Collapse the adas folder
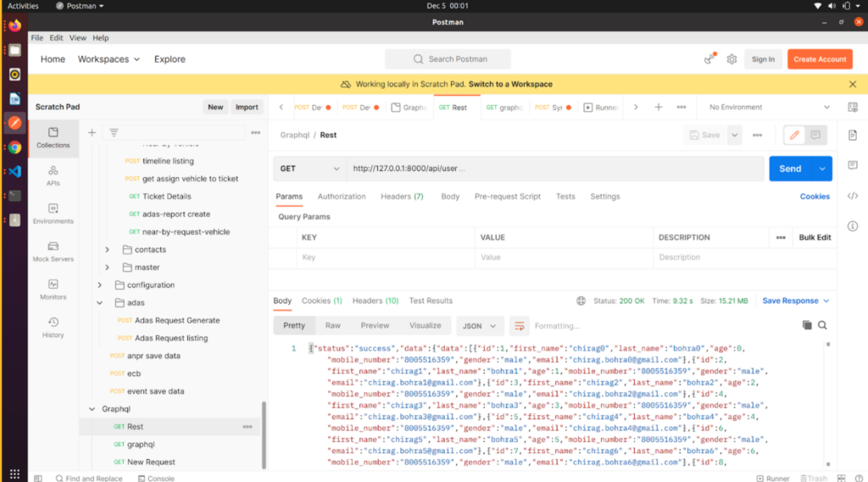This screenshot has width=868, height=482. tap(100, 302)
